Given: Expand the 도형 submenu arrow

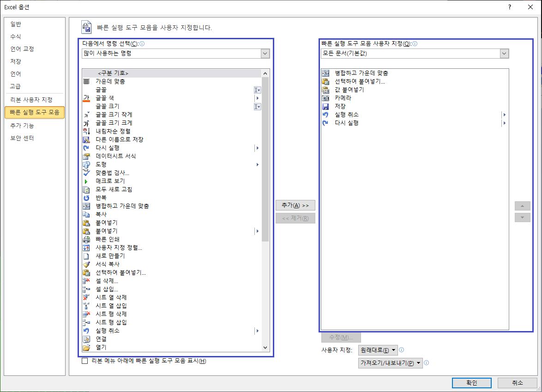Looking at the screenshot, I should (257, 164).
